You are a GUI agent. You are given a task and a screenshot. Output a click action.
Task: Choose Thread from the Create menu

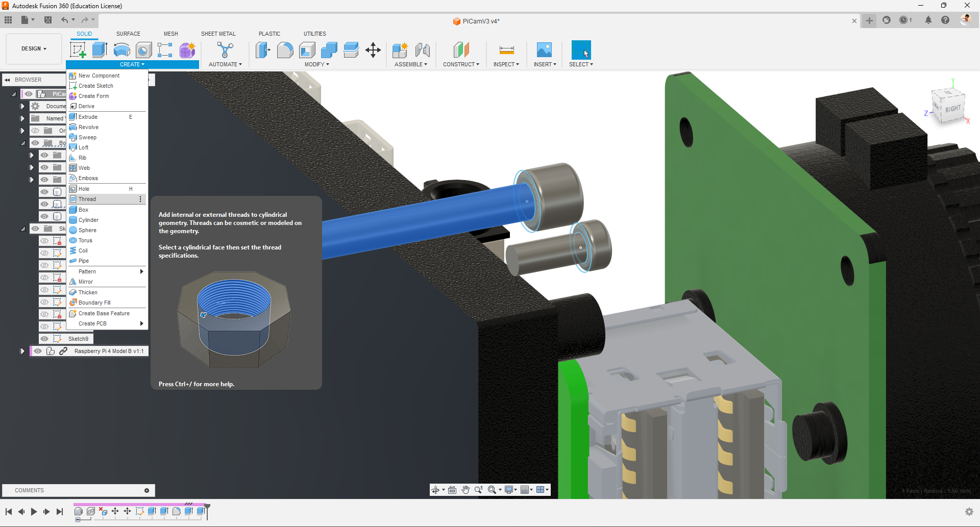[x=107, y=199]
